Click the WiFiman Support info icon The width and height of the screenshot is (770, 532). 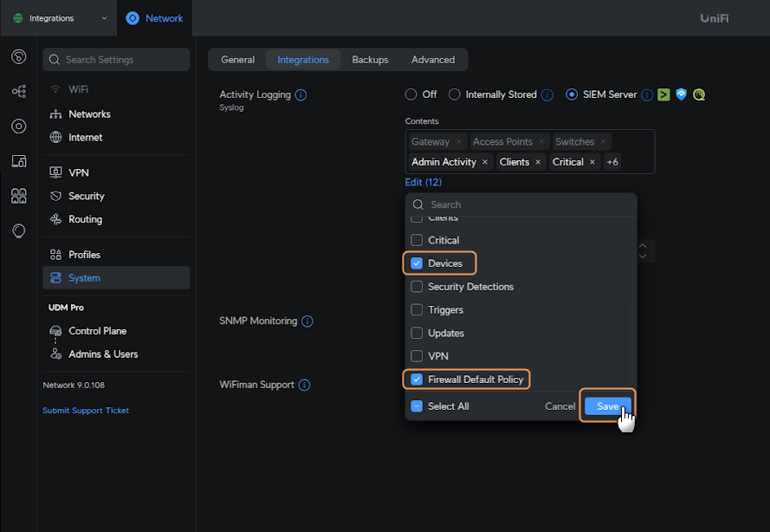(x=304, y=386)
